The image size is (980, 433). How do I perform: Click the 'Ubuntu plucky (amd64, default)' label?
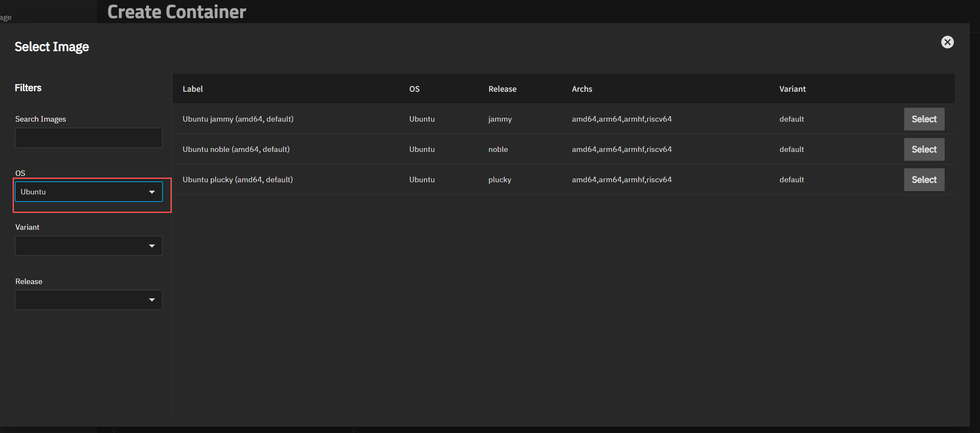click(x=237, y=180)
